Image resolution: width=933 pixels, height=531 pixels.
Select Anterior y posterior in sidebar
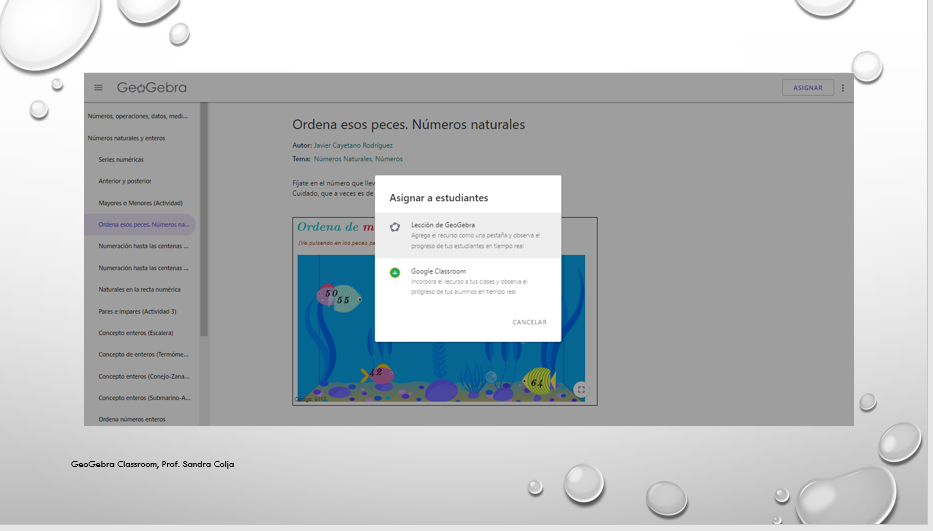[x=125, y=181]
